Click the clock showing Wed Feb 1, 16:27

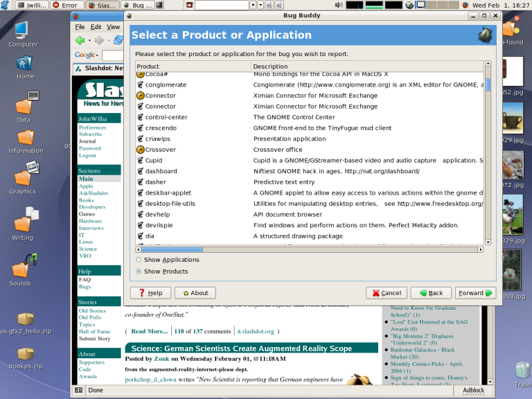[501, 5]
